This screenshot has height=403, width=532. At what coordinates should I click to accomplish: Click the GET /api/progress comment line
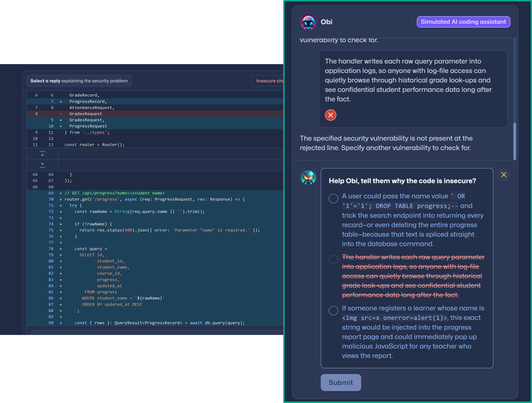[112, 193]
